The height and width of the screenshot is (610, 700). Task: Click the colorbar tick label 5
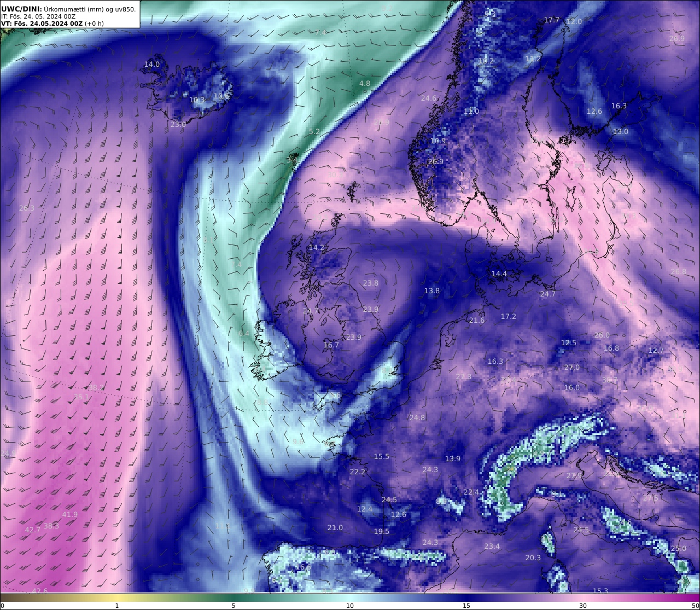234,606
